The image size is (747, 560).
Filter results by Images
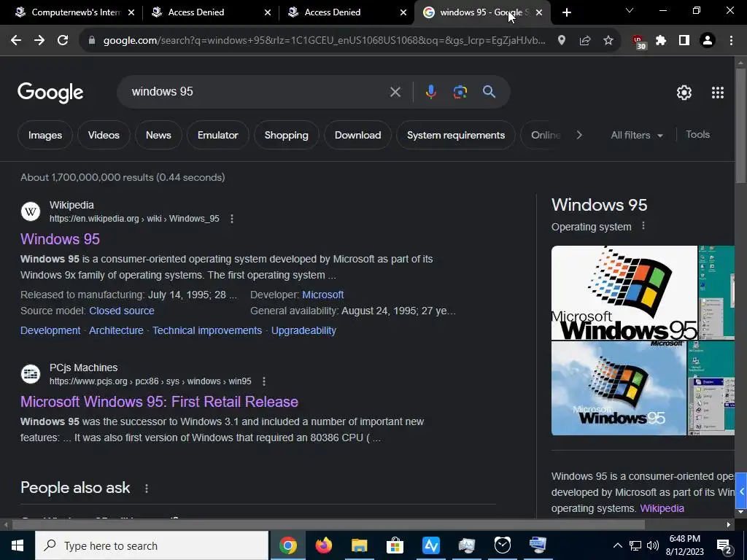45,135
